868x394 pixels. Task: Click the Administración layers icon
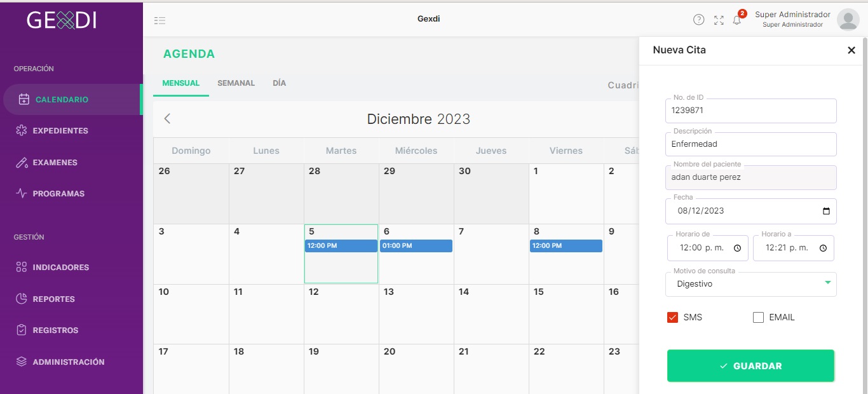[x=21, y=362]
